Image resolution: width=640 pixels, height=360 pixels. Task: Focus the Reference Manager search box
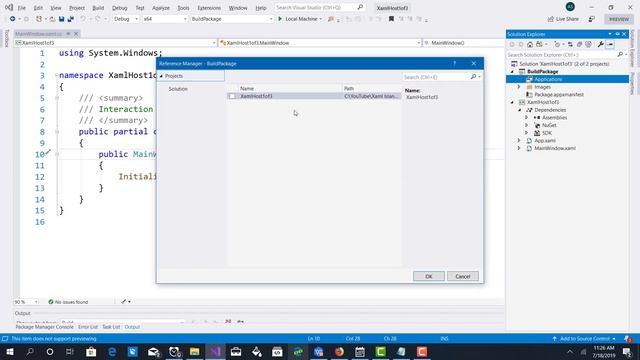[x=436, y=77]
